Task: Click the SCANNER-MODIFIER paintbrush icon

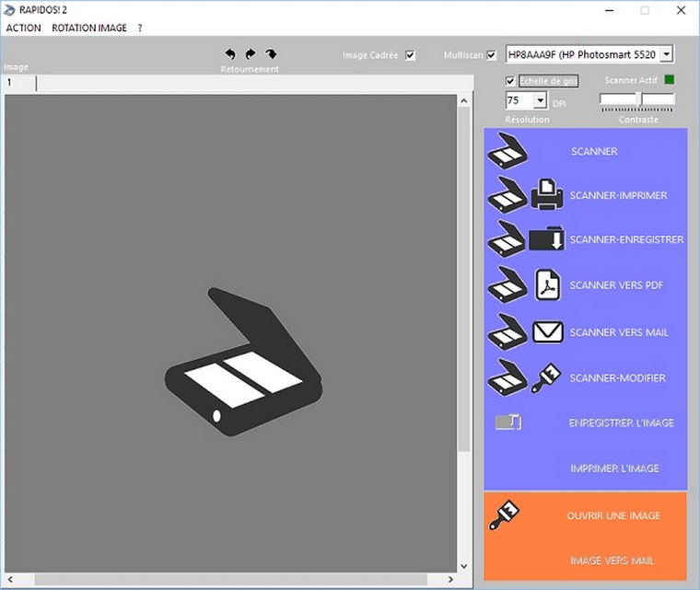Action: point(547,377)
